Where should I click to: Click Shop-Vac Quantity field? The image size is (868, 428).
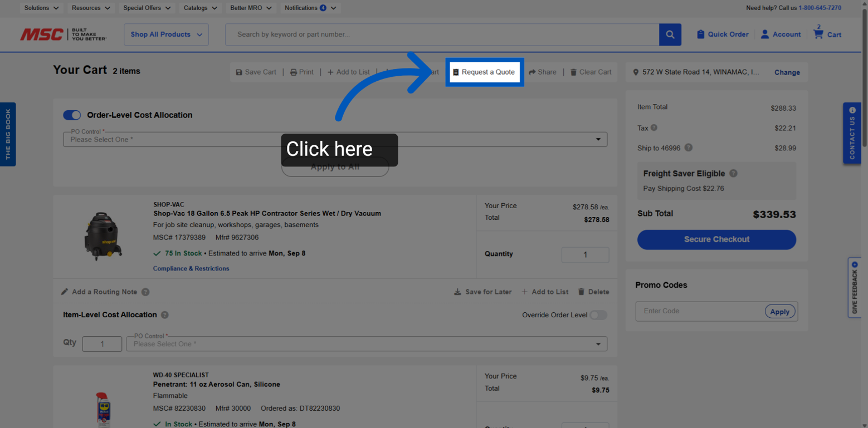click(585, 254)
